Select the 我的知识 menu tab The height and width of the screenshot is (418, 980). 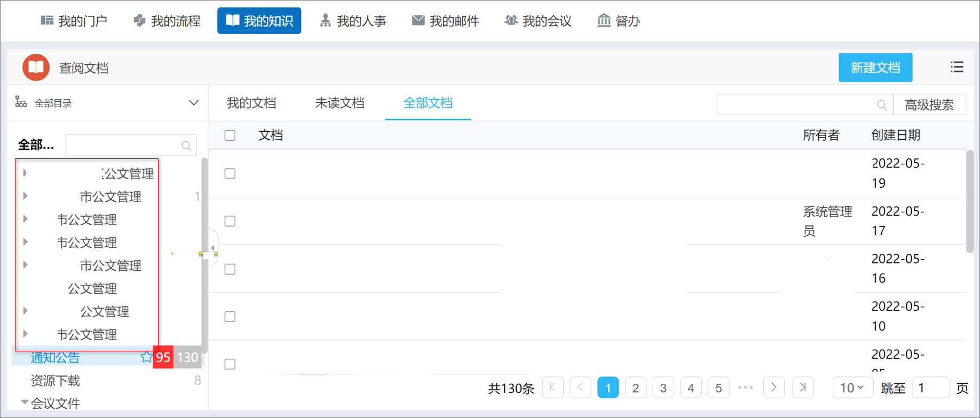[259, 21]
